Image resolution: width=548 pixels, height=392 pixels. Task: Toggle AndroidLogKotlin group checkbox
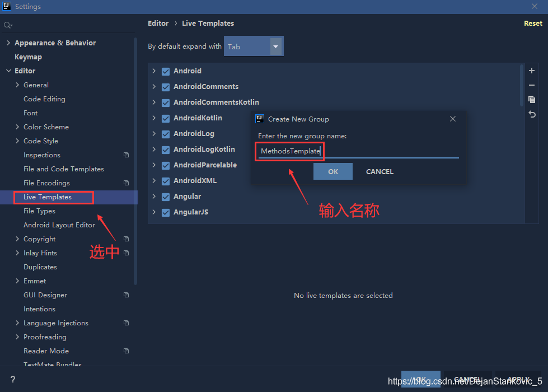[166, 150]
